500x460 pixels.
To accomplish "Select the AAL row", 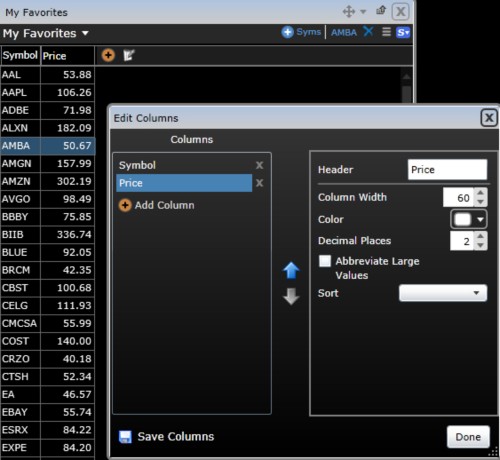I will pyautogui.click(x=47, y=75).
